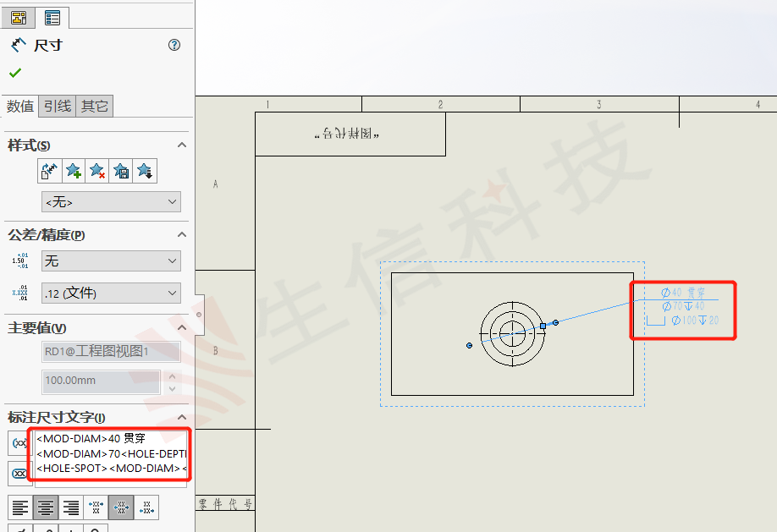Load a dimension style (star with arrow)

tap(145, 172)
